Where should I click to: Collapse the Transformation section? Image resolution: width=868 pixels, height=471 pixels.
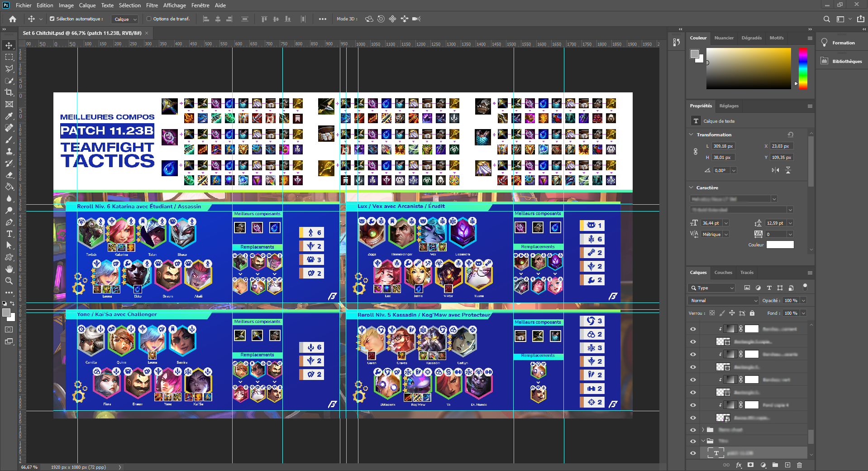click(x=691, y=135)
